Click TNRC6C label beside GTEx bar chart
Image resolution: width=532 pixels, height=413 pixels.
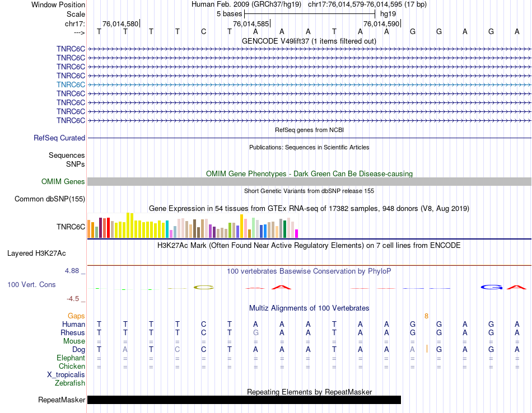(x=71, y=227)
